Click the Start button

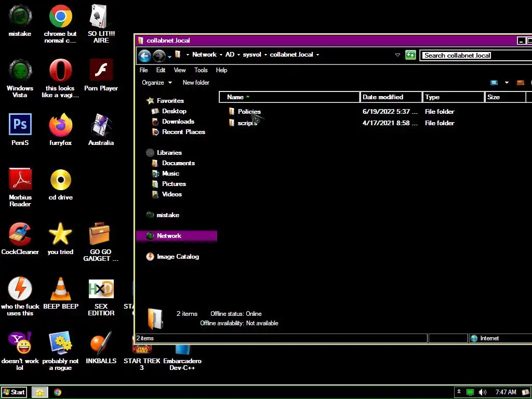(14, 392)
